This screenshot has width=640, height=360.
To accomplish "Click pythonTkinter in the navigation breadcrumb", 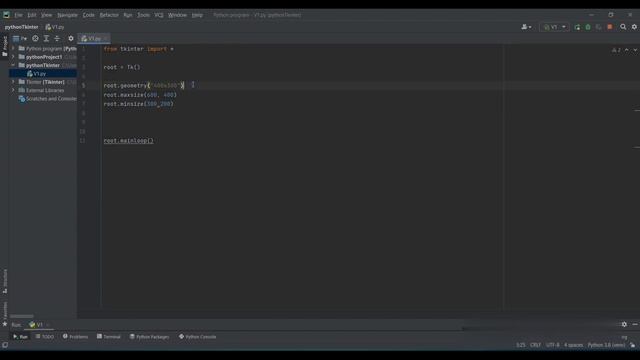I will 21,27.
